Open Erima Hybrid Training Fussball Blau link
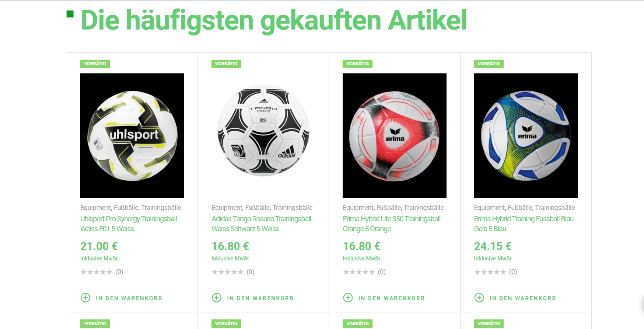 (524, 224)
